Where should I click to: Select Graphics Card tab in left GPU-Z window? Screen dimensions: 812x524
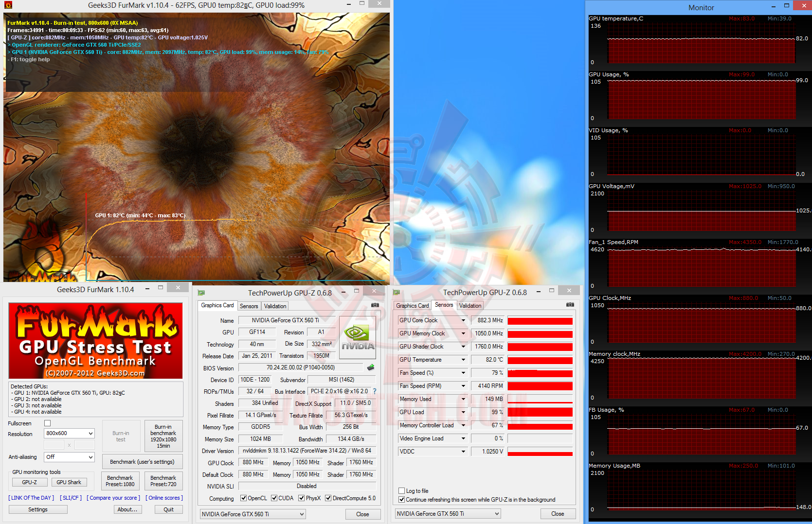217,305
